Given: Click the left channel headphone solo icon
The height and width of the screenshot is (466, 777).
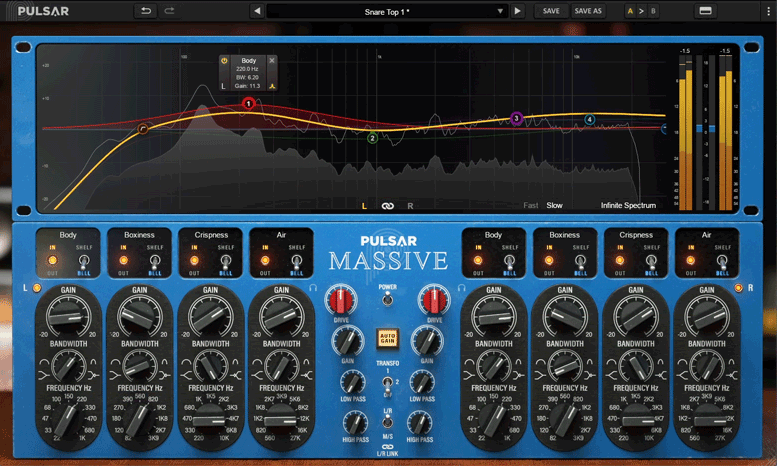Looking at the screenshot, I should 313,288.
